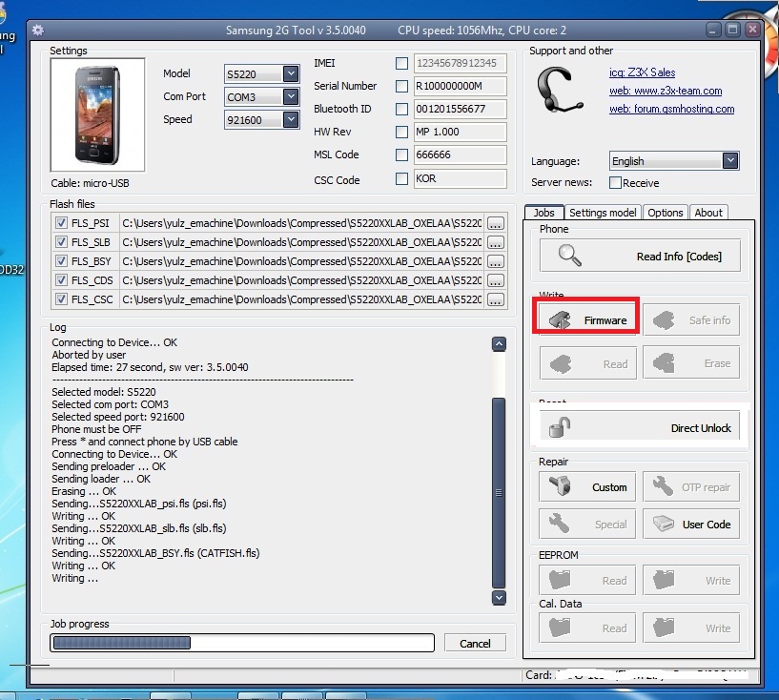Browse for FLS_PSI file
The image size is (779, 700).
click(495, 223)
